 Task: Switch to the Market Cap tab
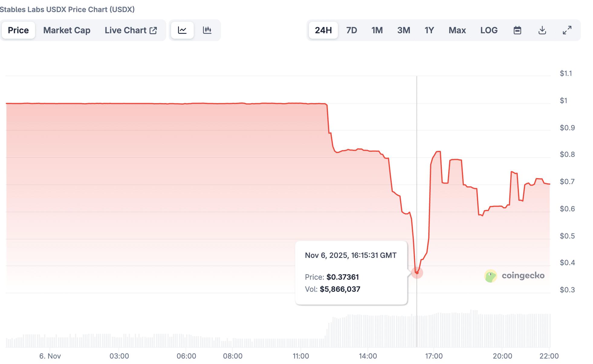coord(67,30)
